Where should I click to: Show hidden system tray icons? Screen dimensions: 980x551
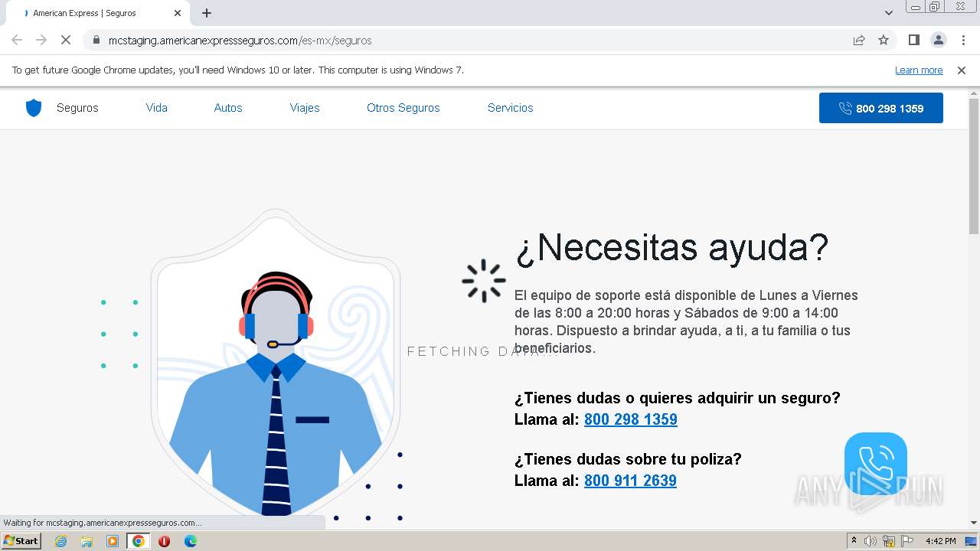[x=854, y=541]
